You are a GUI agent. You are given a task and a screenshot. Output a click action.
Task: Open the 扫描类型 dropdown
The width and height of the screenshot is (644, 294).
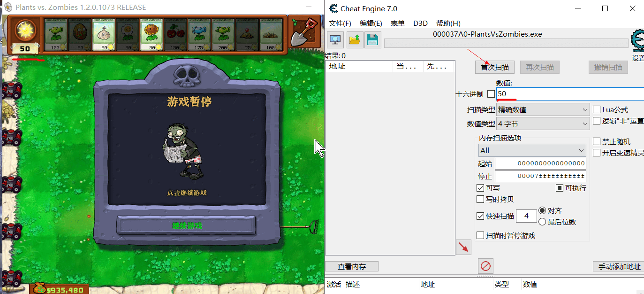(543, 109)
